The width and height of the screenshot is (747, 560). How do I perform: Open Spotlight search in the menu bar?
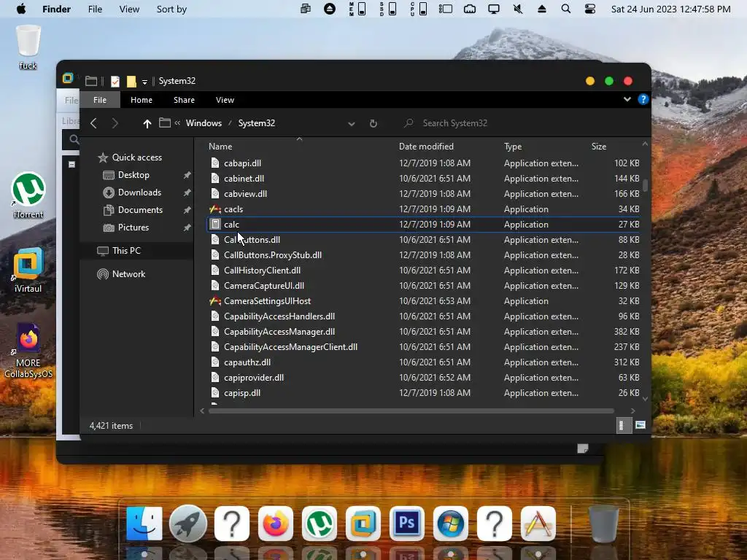(565, 9)
